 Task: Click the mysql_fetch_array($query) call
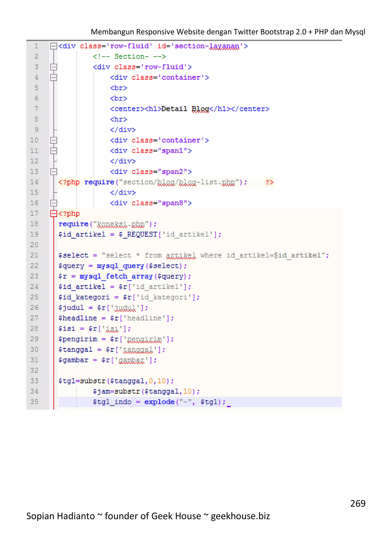coord(133,277)
